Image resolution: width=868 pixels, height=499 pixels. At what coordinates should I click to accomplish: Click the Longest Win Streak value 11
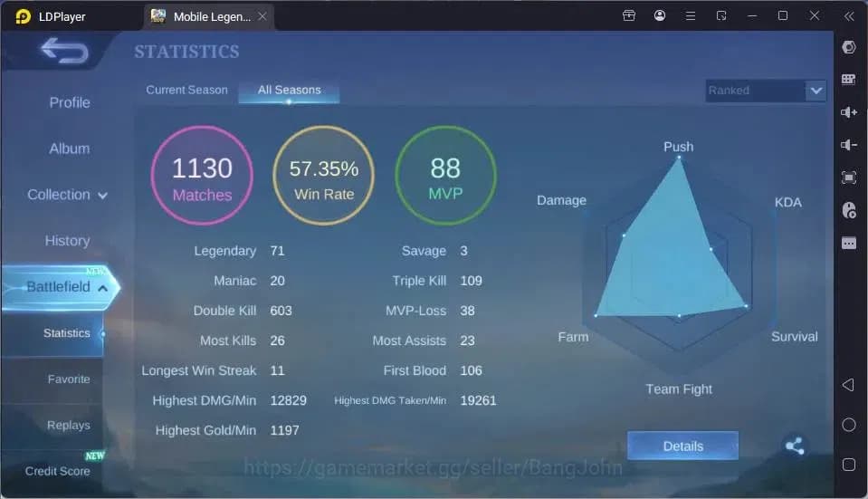(x=277, y=370)
